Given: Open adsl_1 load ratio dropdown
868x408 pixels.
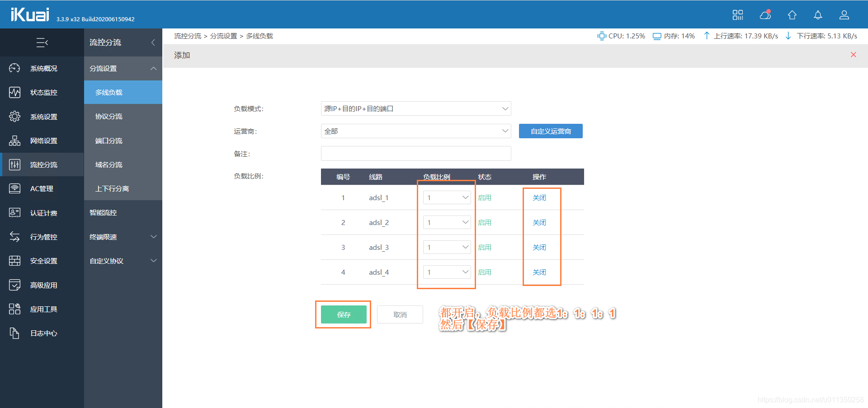Looking at the screenshot, I should (447, 197).
